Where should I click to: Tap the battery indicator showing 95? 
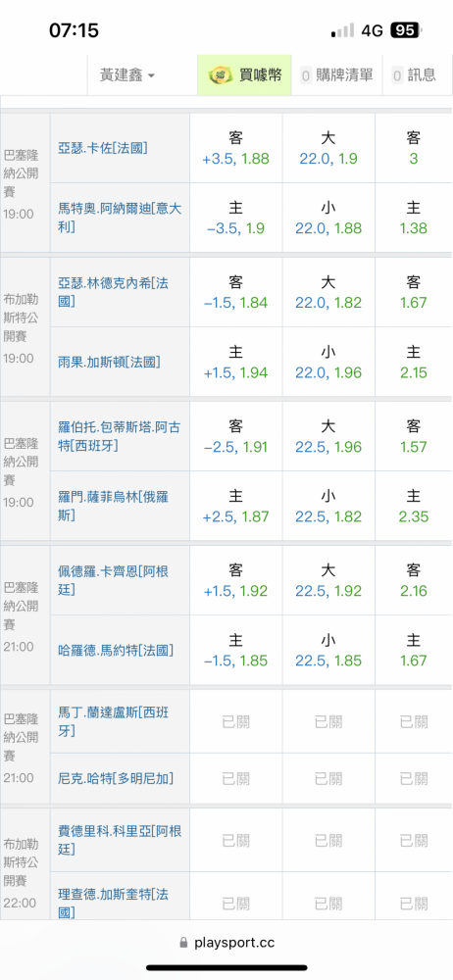406,30
